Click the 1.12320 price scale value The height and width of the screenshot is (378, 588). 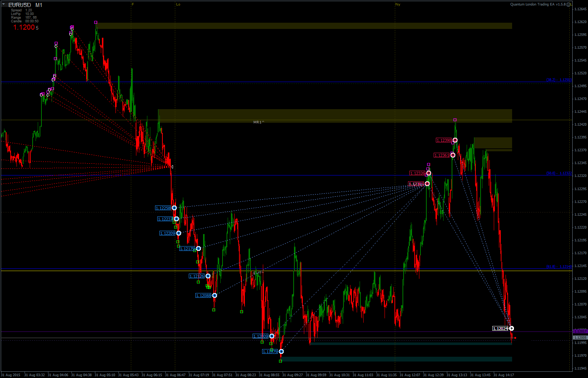click(580, 176)
